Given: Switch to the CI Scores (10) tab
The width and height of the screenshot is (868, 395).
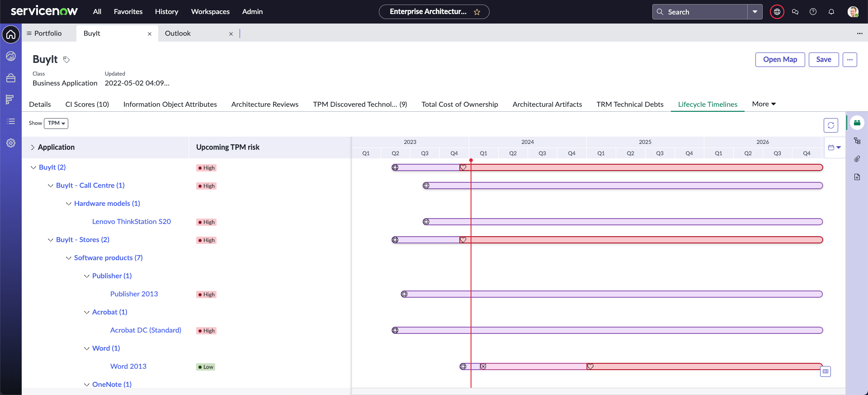Looking at the screenshot, I should [x=87, y=104].
